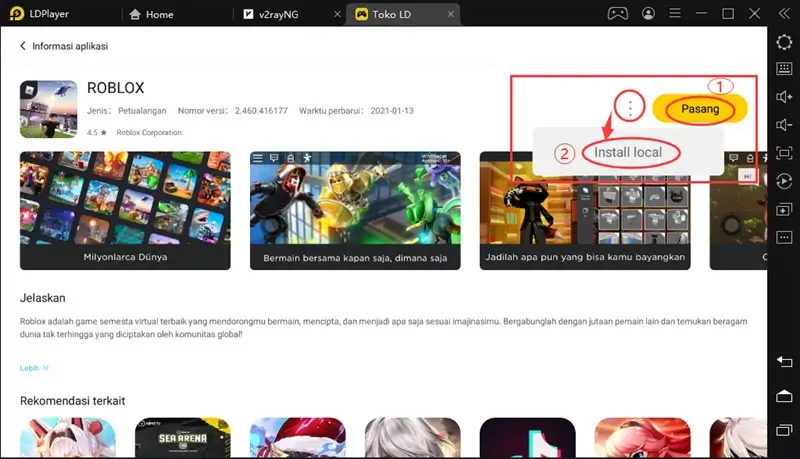This screenshot has width=800, height=459.
Task: Open recommended app with red Santa hat
Action: 297,438
